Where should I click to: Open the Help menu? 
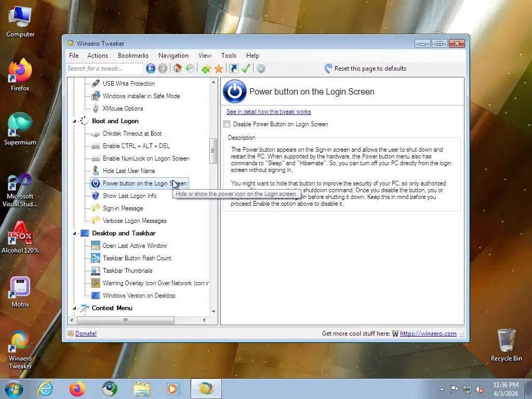coord(252,55)
